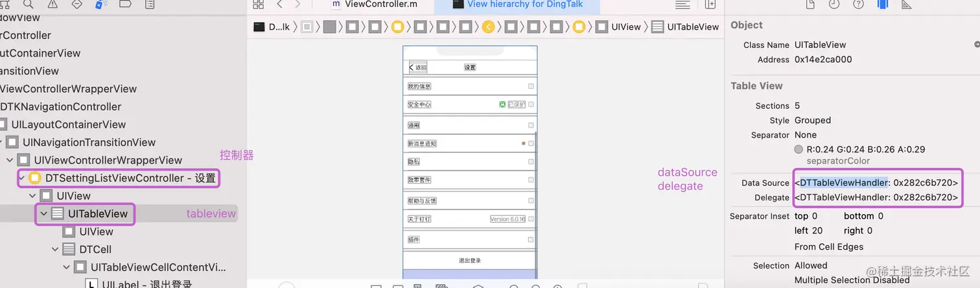Collapse the DTSettingListViewController node
This screenshot has height=288, width=980.
21,178
